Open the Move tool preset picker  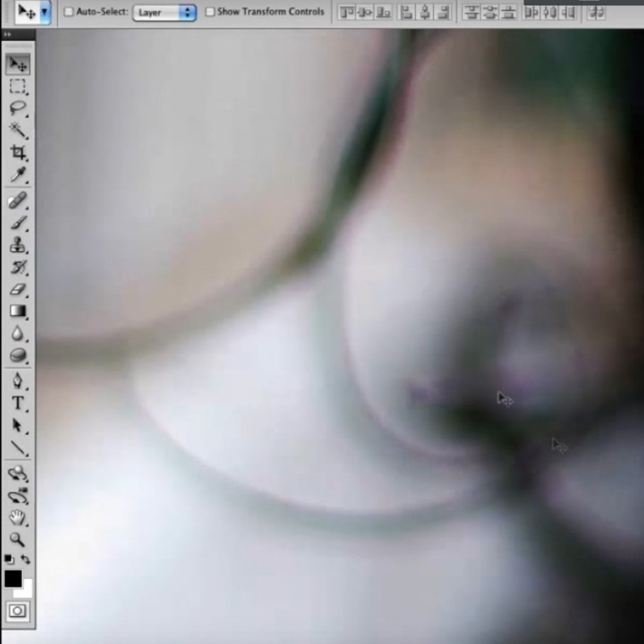click(x=45, y=12)
